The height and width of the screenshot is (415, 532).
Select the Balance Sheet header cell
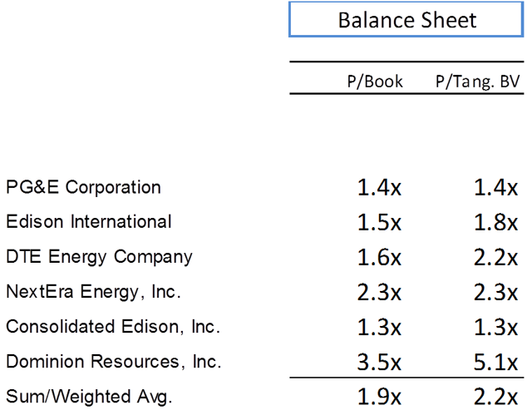pos(406,19)
